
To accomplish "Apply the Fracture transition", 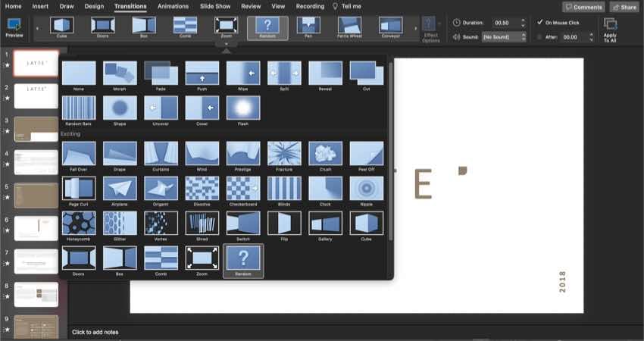I will 284,154.
